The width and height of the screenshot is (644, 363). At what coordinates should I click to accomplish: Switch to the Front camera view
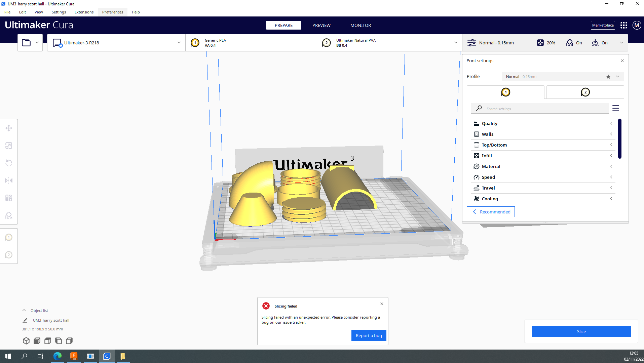(37, 340)
